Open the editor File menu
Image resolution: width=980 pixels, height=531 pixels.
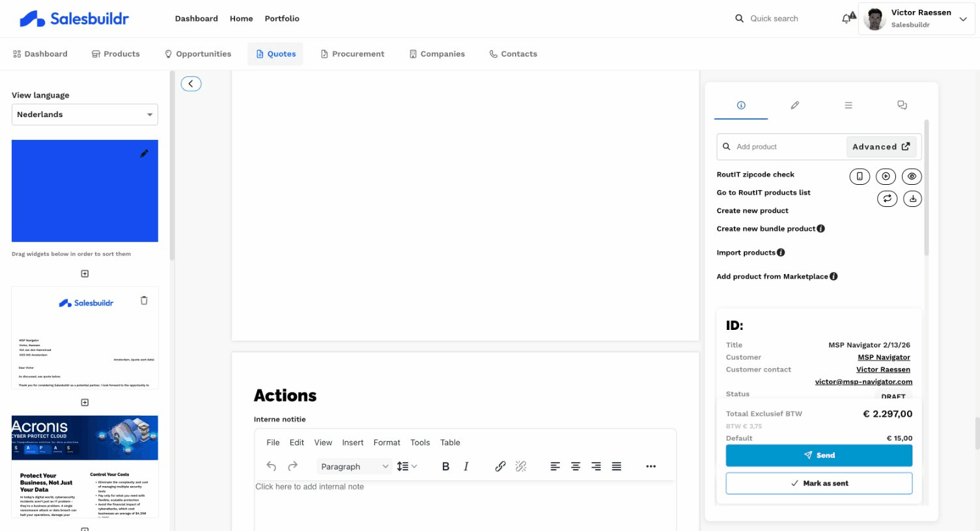273,442
